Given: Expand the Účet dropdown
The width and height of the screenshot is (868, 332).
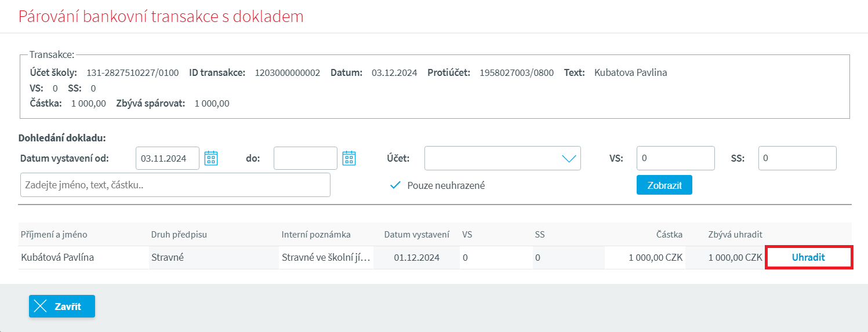Looking at the screenshot, I should tap(502, 158).
